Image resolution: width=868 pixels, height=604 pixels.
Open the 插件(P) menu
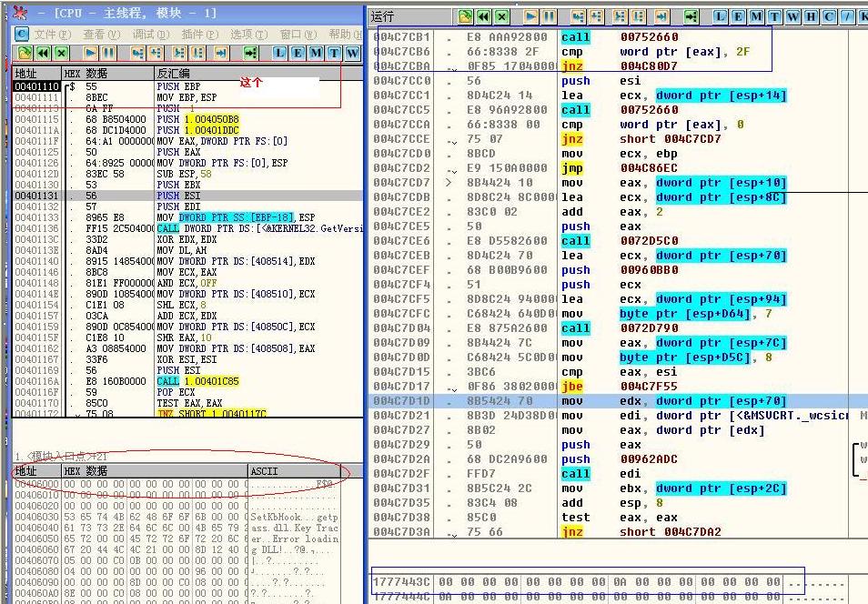point(200,35)
